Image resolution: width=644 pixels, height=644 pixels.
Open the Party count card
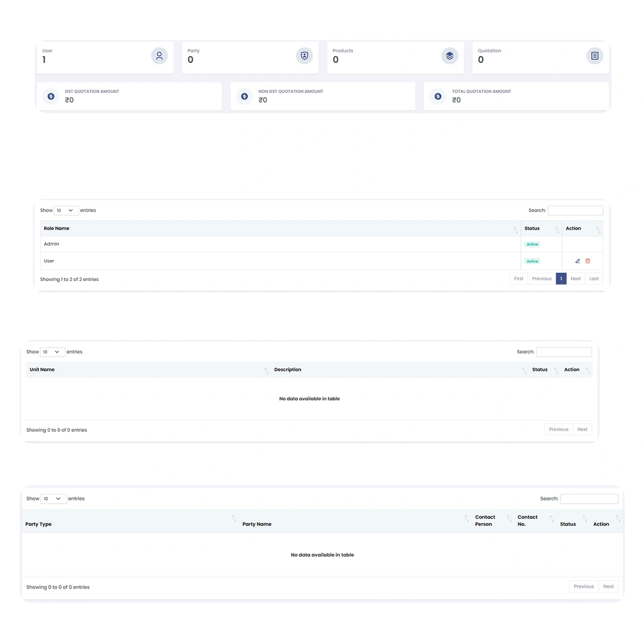[x=250, y=57]
